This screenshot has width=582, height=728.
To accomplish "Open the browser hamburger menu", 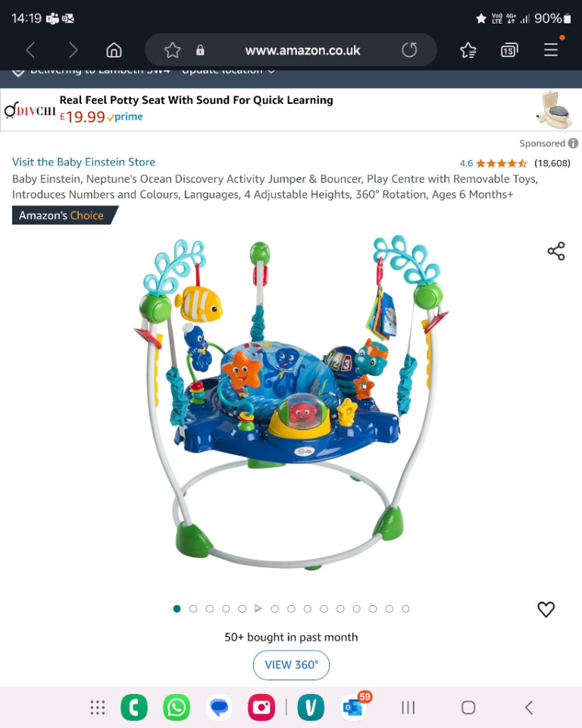I will coord(551,50).
